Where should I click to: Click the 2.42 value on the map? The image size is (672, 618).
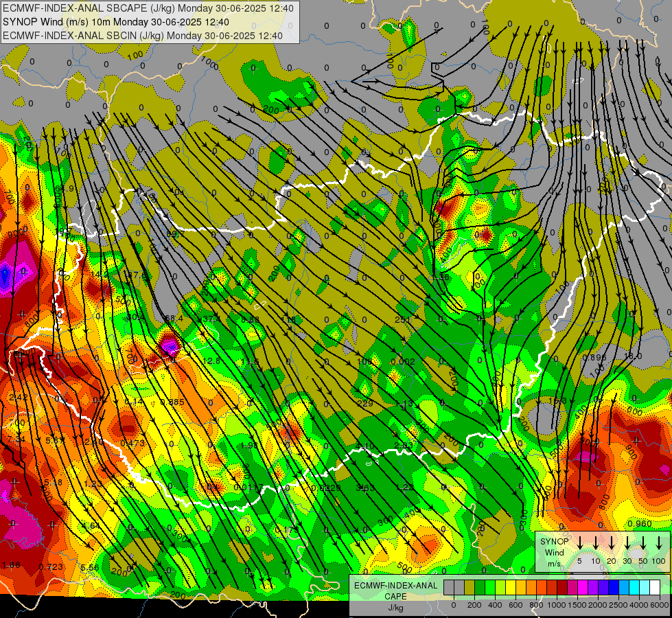(x=19, y=397)
